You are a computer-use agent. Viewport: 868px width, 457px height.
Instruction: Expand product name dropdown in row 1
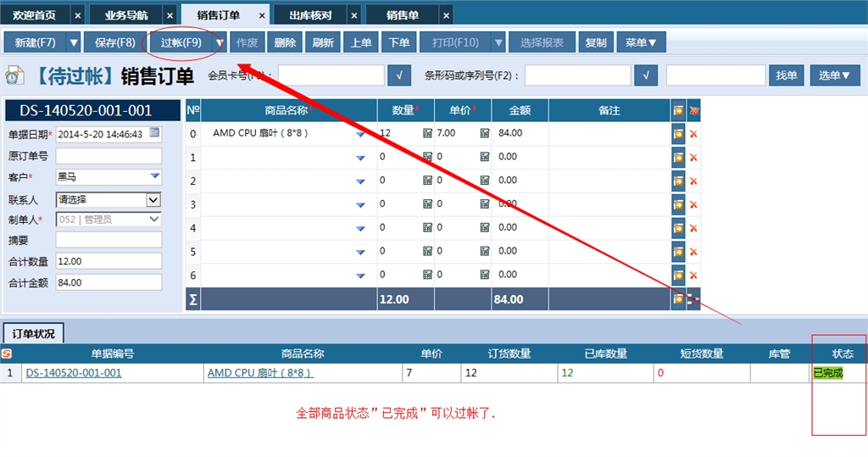click(x=360, y=158)
